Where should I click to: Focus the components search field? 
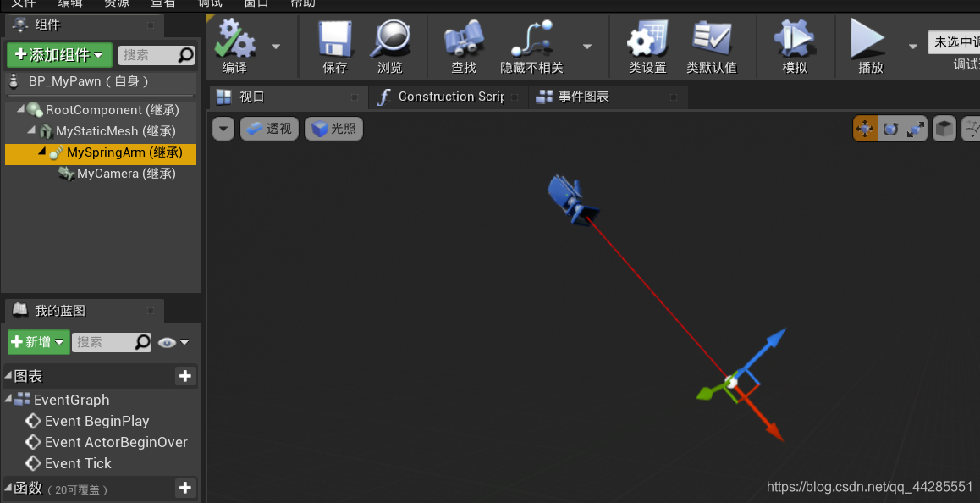[147, 55]
